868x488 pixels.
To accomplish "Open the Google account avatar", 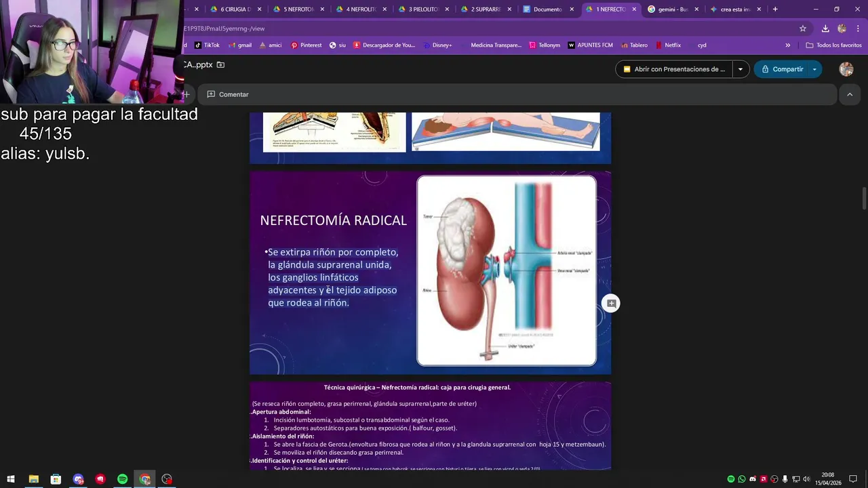I will 846,69.
